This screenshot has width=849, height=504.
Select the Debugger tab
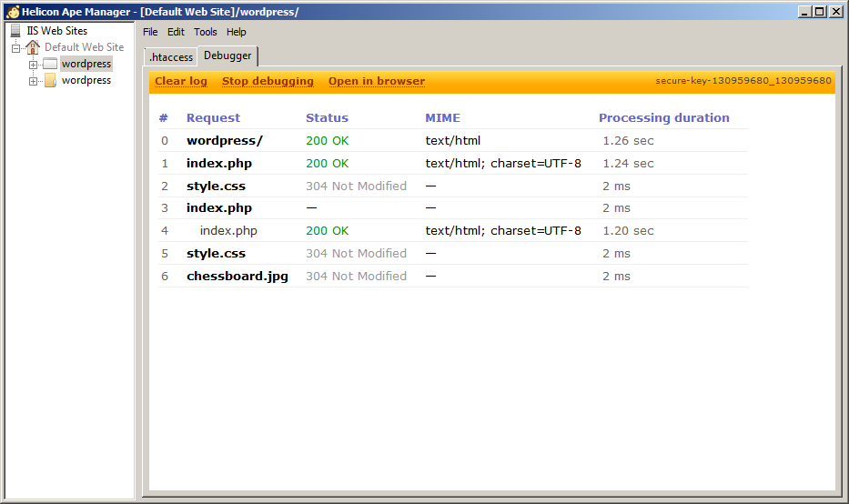(227, 56)
